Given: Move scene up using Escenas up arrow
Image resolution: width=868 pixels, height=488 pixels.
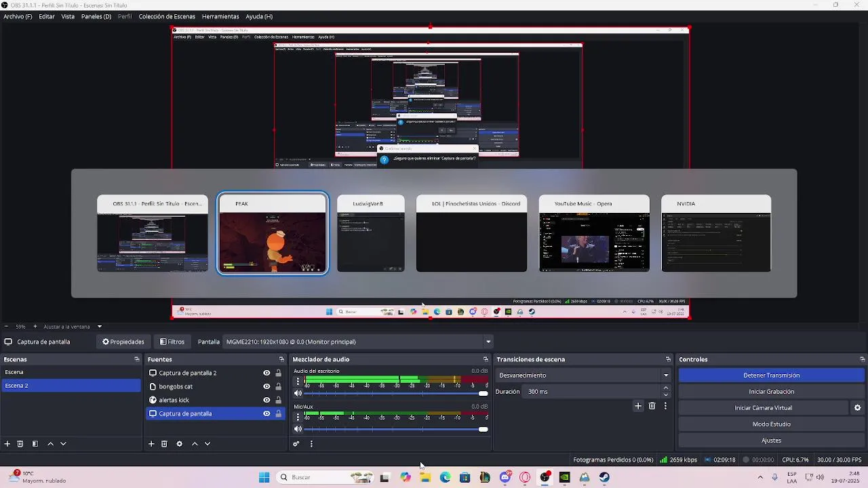Looking at the screenshot, I should click(50, 444).
